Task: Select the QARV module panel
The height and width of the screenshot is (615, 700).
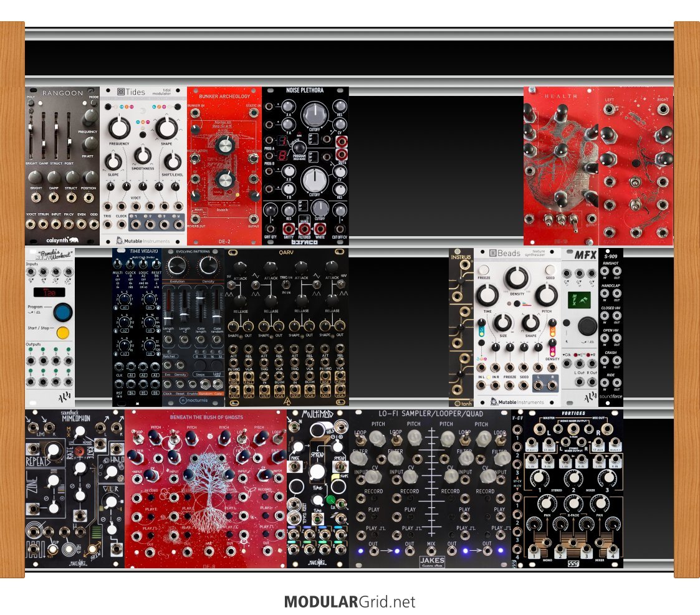Action: [287, 327]
